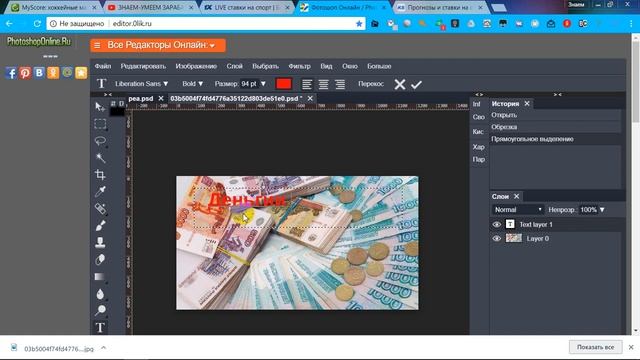
Task: Open font size dropdown arrow
Action: pos(263,84)
